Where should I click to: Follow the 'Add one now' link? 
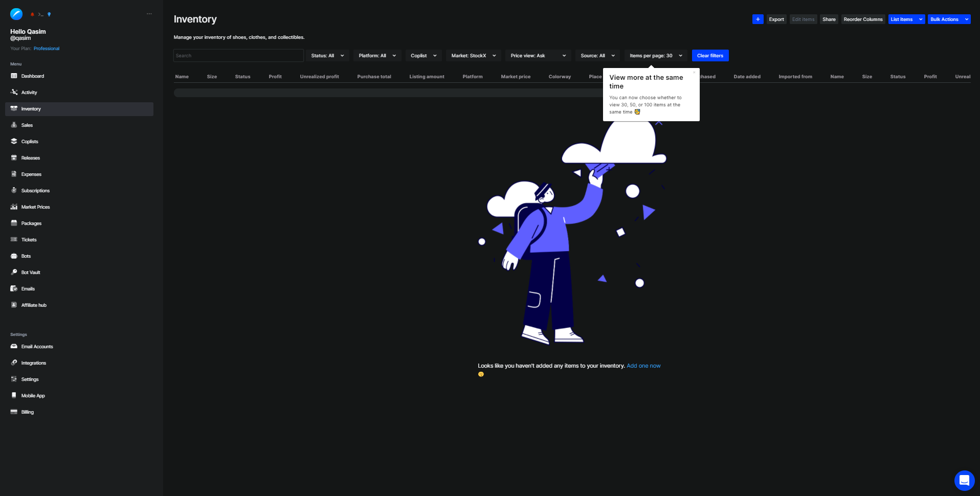[x=643, y=366]
